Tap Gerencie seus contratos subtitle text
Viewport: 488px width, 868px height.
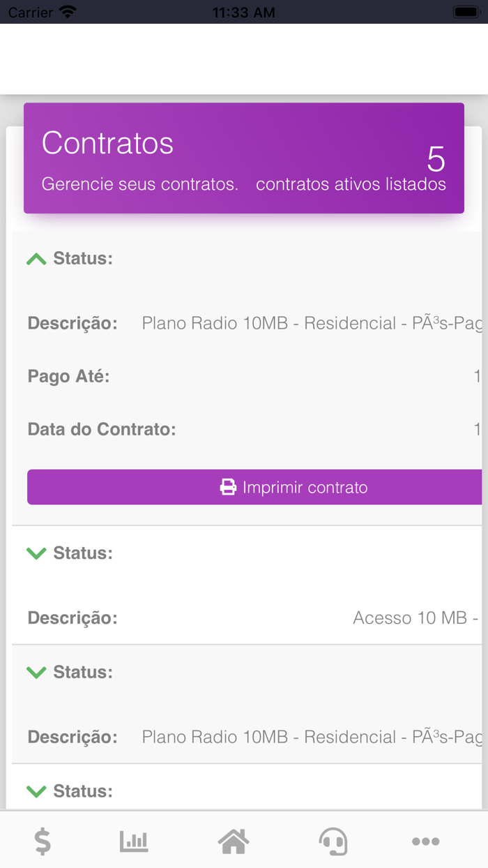[x=139, y=184]
